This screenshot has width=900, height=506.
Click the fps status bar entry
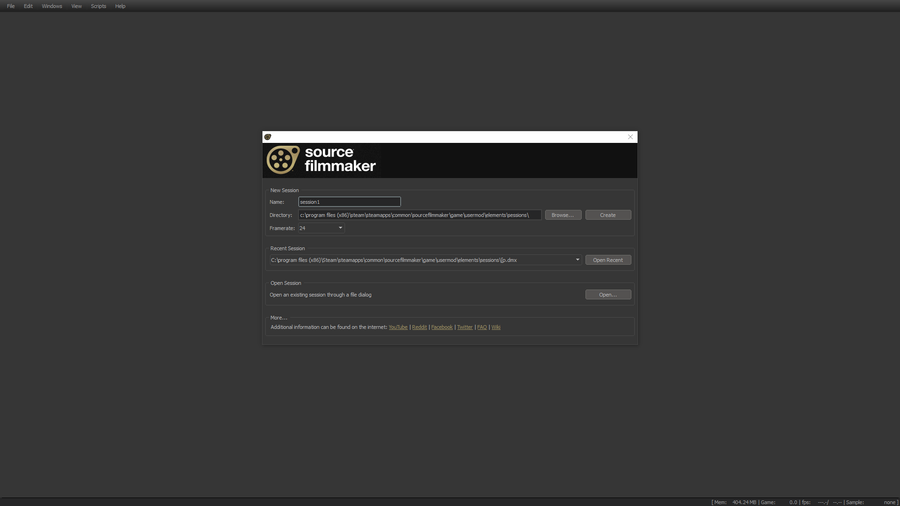pyautogui.click(x=821, y=503)
